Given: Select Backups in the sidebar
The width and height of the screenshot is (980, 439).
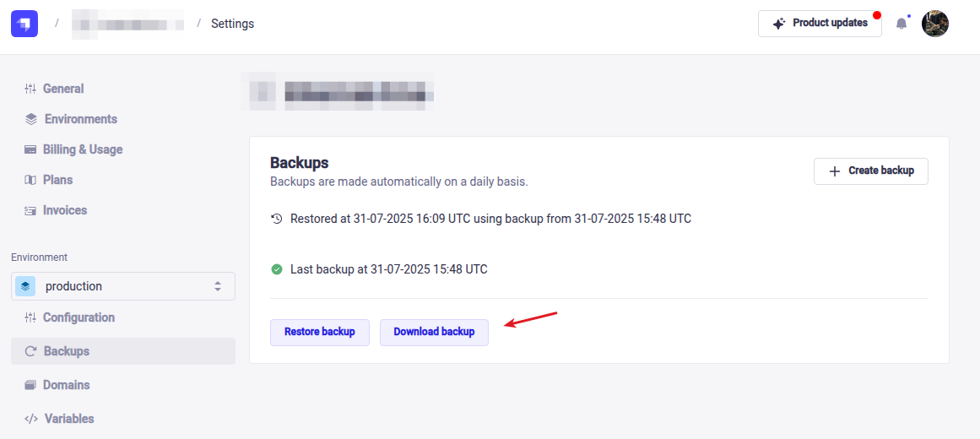Looking at the screenshot, I should [66, 351].
